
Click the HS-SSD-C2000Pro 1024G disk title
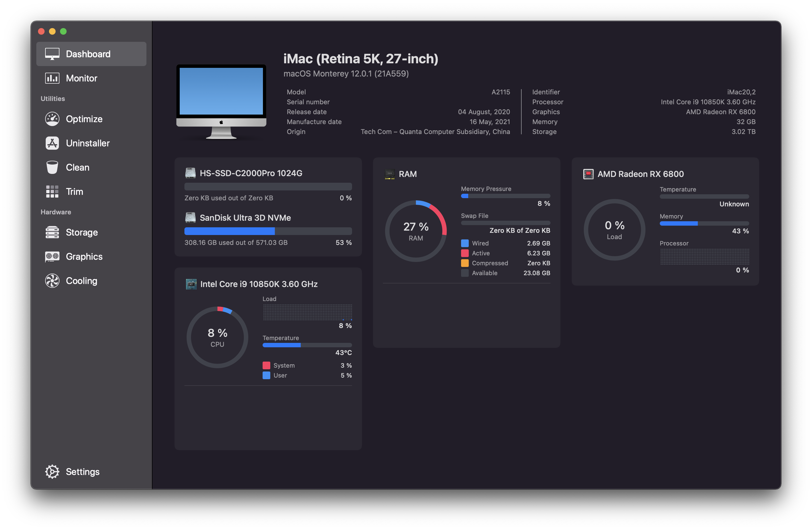(x=251, y=173)
